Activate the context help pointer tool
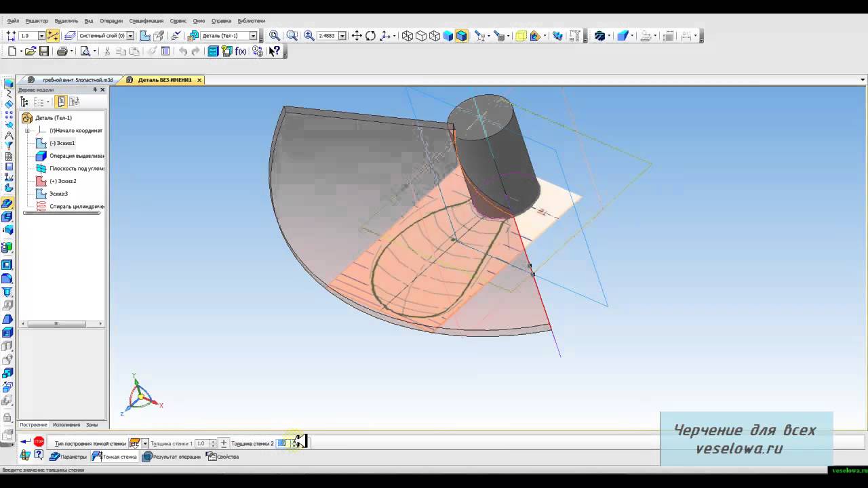This screenshot has width=868, height=488. click(275, 52)
